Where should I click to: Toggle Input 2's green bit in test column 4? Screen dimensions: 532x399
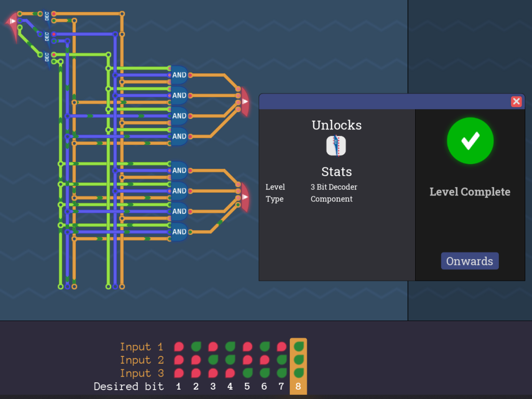(230, 360)
